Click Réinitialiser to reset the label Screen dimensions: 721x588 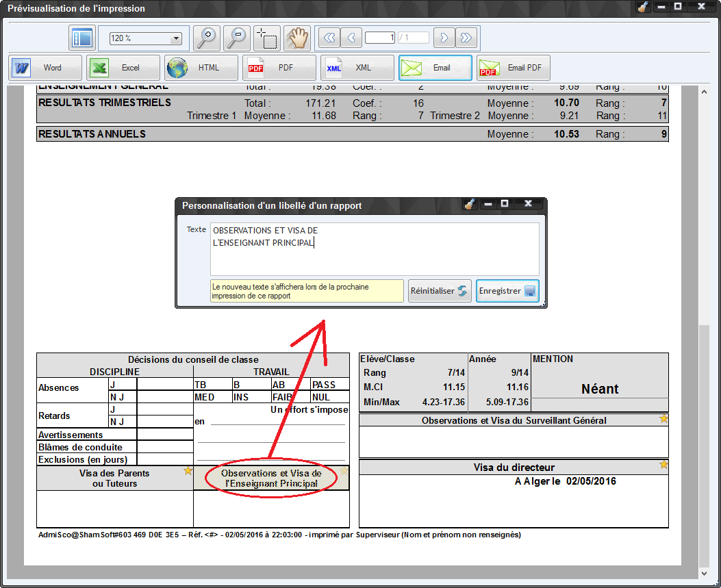440,291
